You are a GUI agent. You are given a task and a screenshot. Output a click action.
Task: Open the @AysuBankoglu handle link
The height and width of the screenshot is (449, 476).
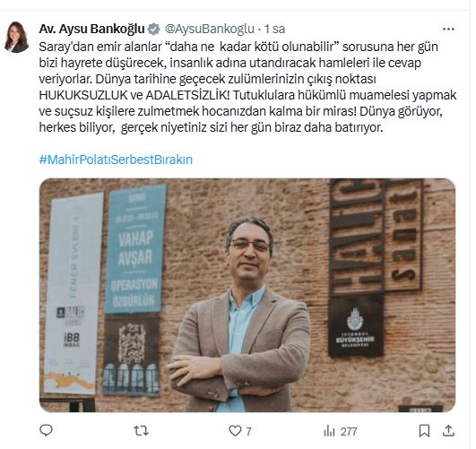(x=210, y=29)
